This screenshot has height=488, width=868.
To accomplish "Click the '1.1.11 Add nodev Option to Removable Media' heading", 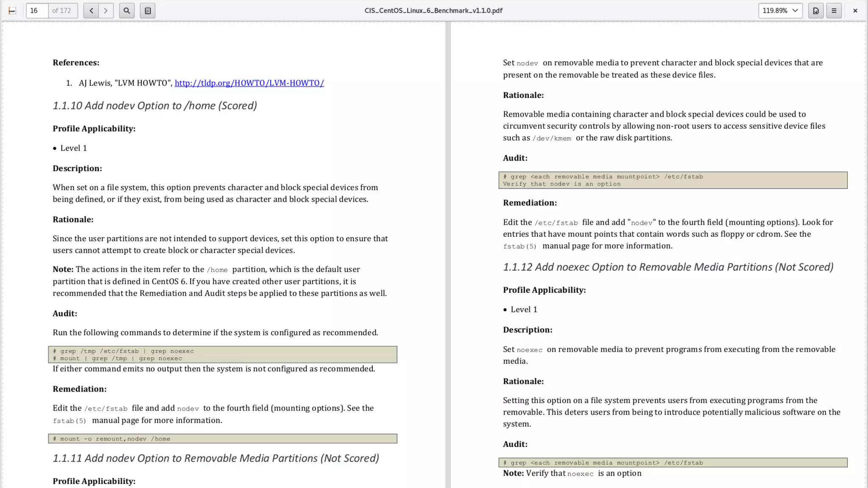I will pyautogui.click(x=216, y=458).
